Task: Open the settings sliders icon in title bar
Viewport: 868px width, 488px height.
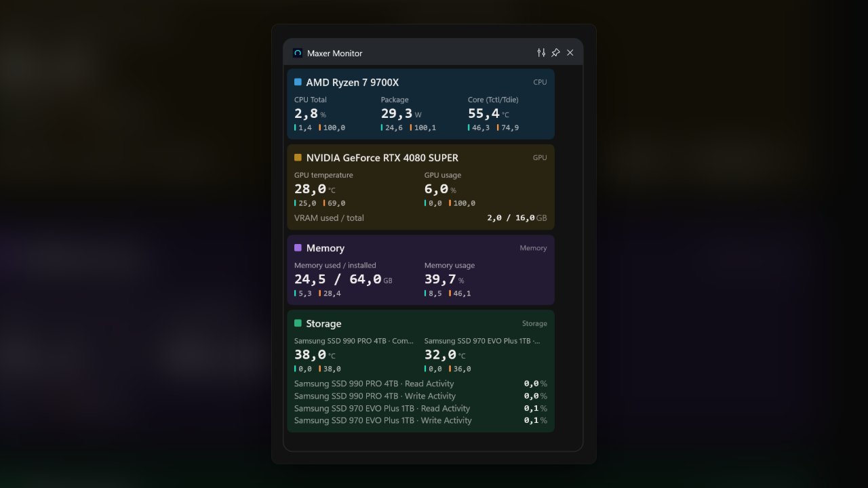Action: click(541, 53)
